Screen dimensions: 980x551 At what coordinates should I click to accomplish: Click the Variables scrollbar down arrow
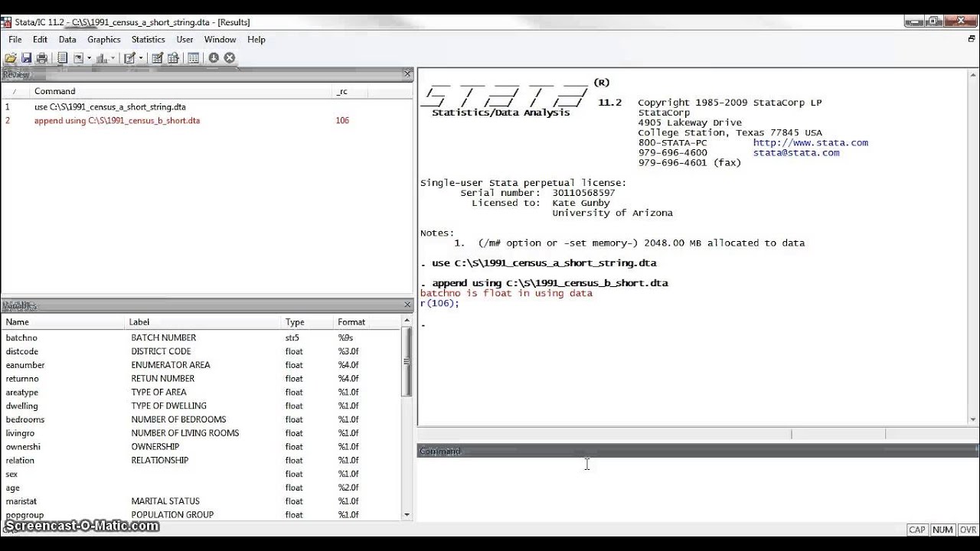coord(407,515)
